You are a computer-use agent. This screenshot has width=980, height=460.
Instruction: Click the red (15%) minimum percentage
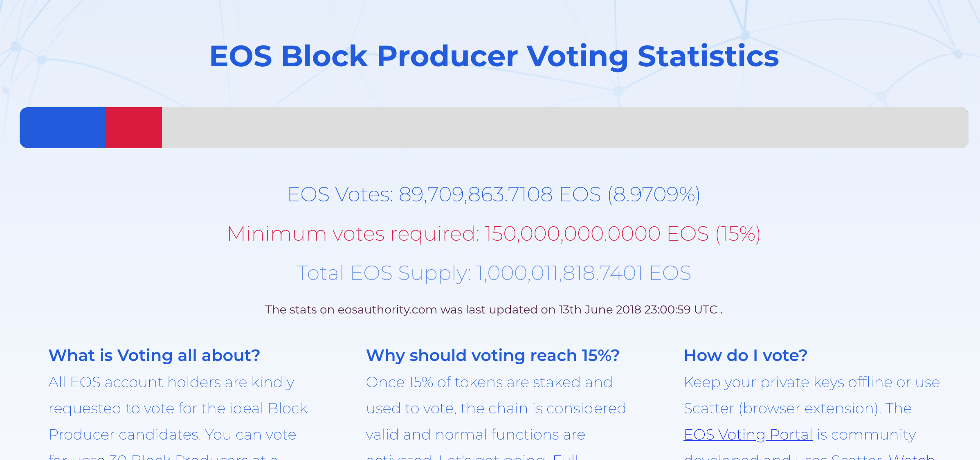[x=738, y=234]
